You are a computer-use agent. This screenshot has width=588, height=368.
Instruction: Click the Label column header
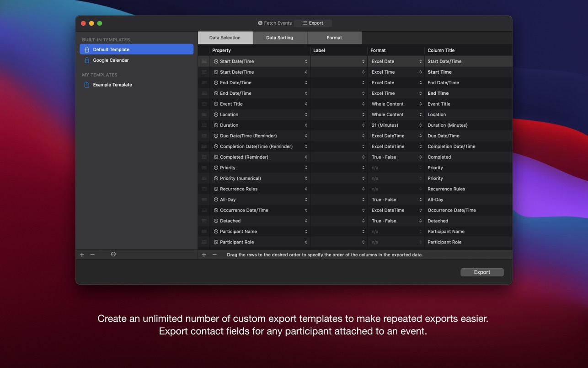coord(339,50)
